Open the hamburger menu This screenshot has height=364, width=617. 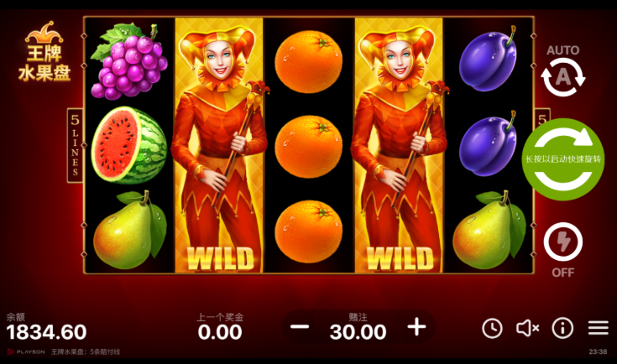599,328
